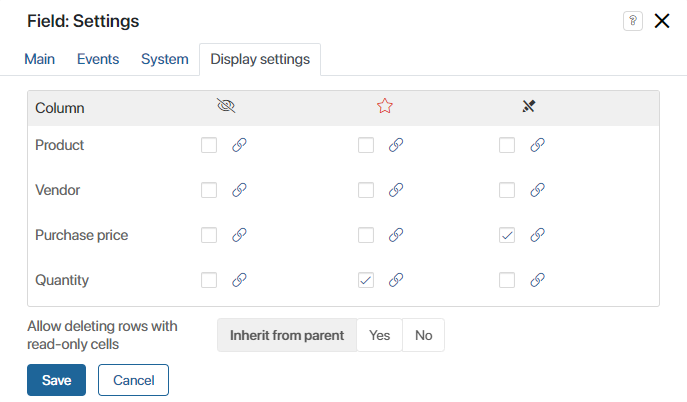Switch to the Events tab

pos(98,59)
